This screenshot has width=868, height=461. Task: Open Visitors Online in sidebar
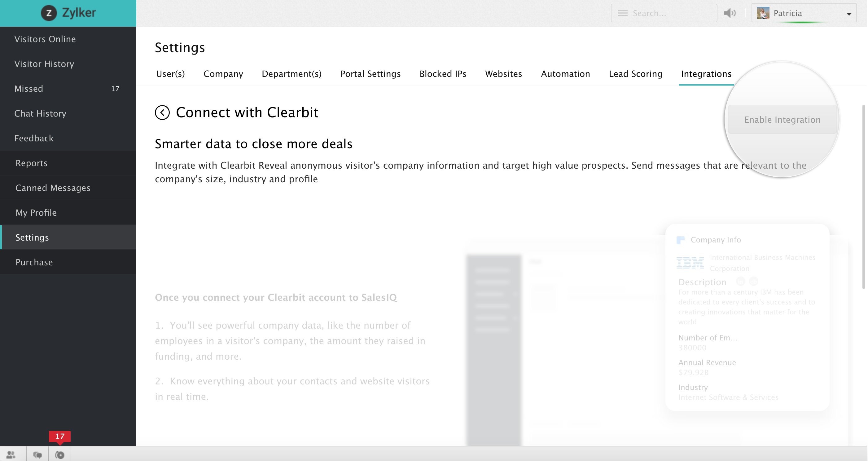point(45,39)
